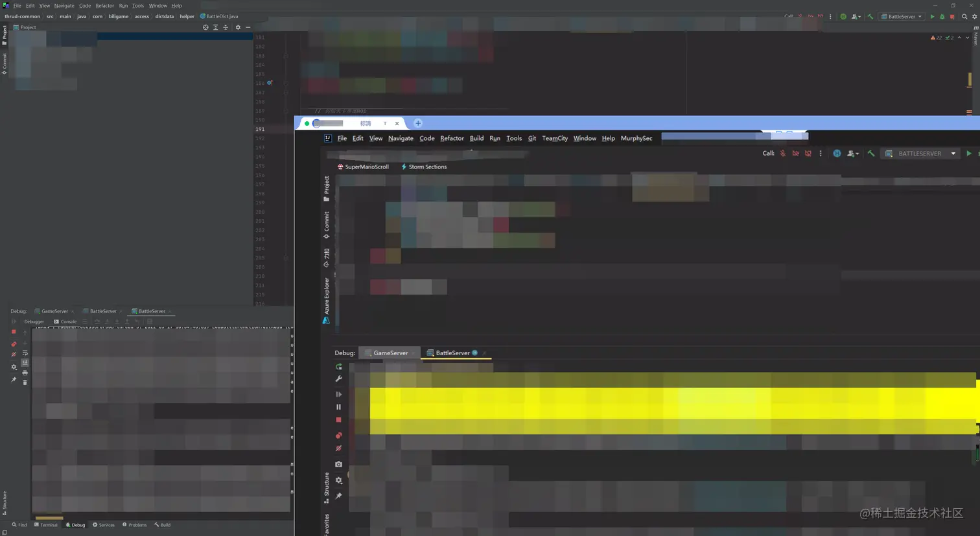The width and height of the screenshot is (980, 536).
Task: Open the Refactor menu
Action: click(452, 138)
